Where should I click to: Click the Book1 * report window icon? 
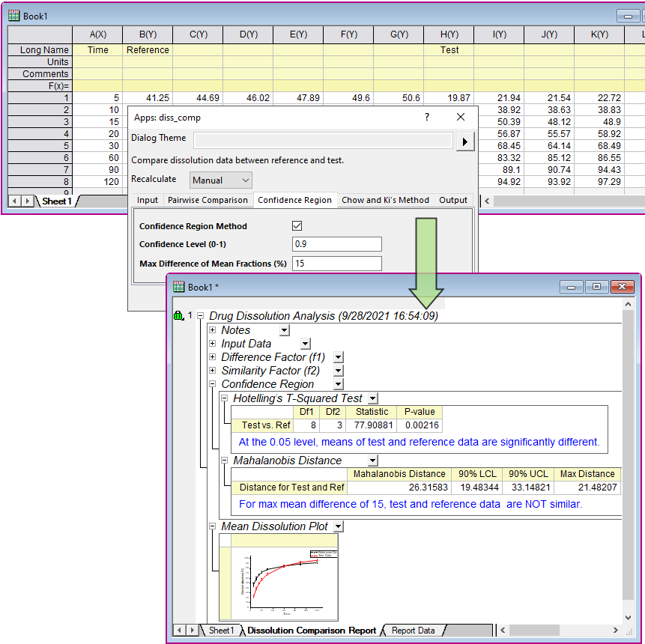tap(178, 287)
